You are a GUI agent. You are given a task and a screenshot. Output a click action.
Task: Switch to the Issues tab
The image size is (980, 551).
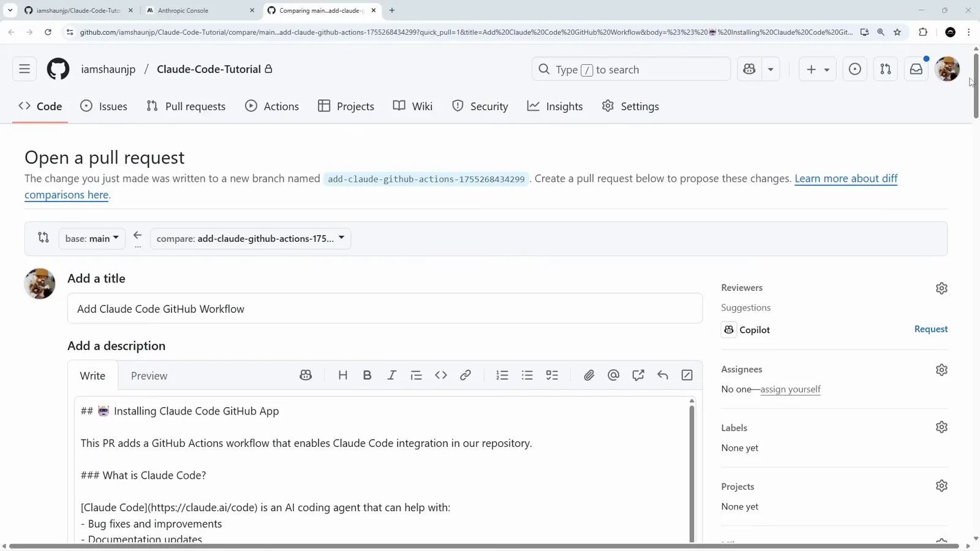[x=104, y=106]
